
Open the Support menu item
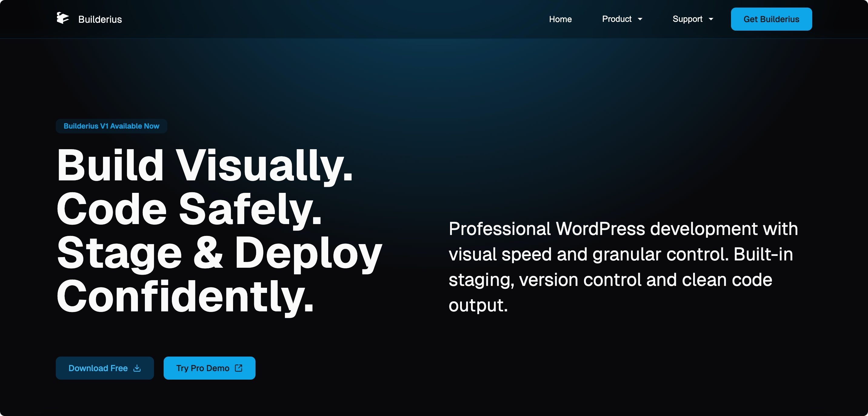tap(687, 19)
